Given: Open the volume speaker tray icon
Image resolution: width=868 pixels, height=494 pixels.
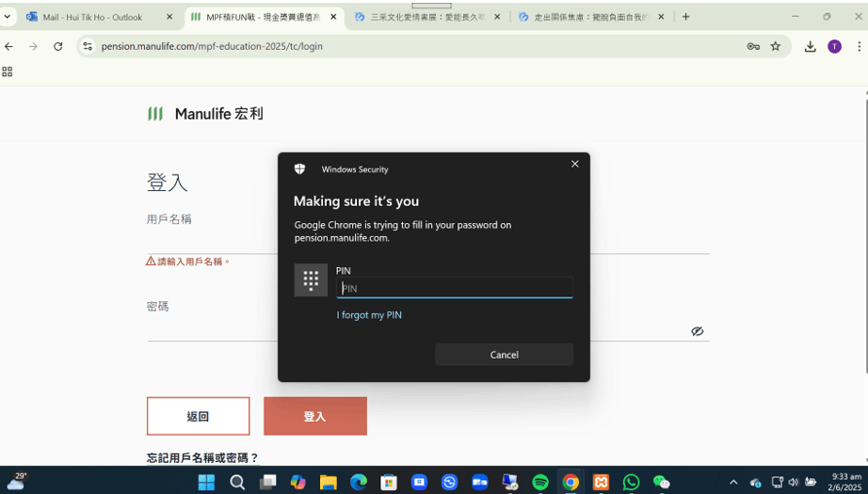Looking at the screenshot, I should pyautogui.click(x=794, y=482).
